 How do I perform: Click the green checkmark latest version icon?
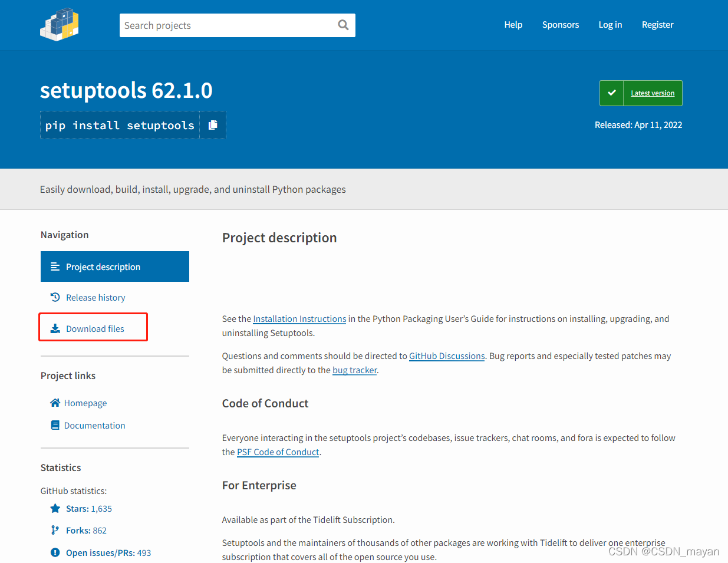(x=611, y=93)
